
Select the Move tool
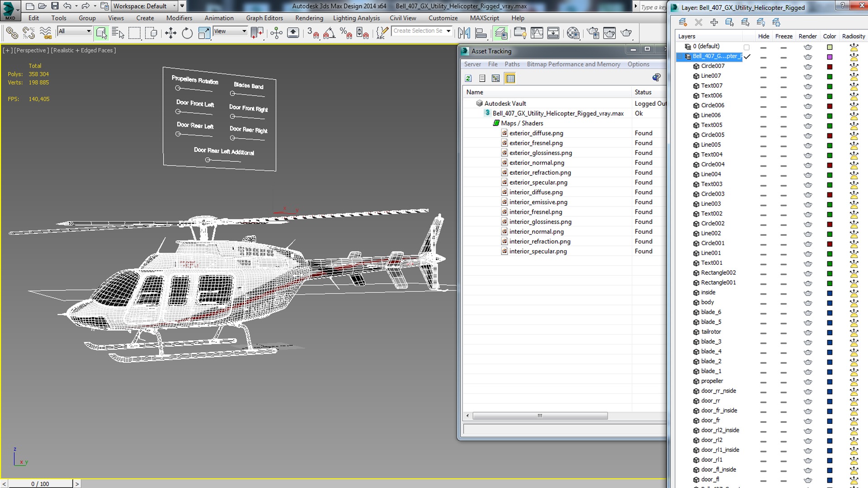click(171, 33)
